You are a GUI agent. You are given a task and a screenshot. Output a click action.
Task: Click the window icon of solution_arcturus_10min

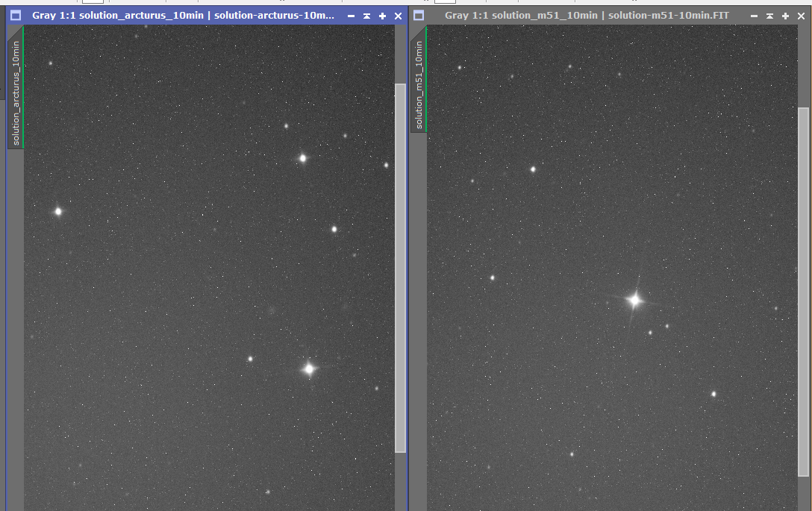pyautogui.click(x=16, y=15)
